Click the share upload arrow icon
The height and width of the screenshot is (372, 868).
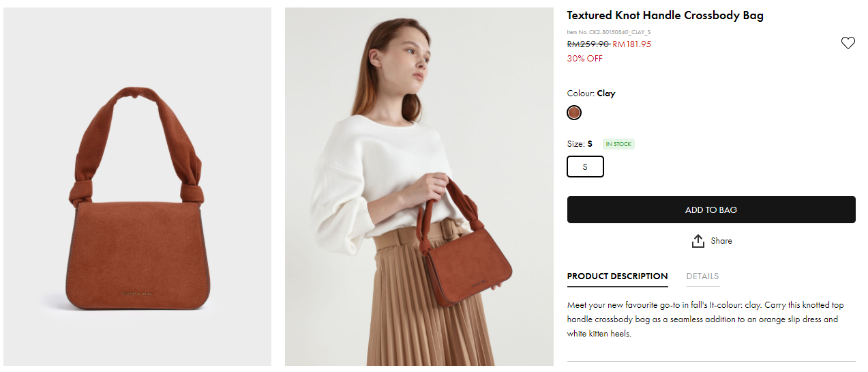click(698, 241)
